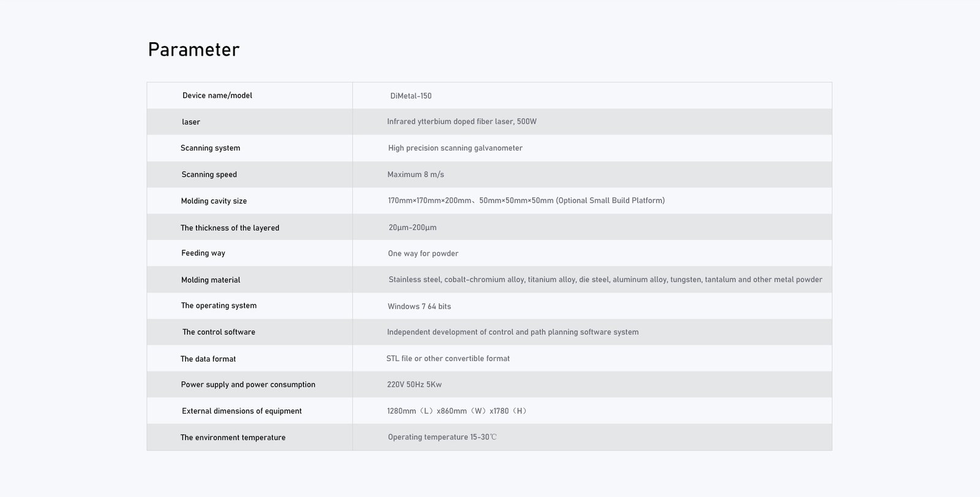Click the Scanning system label
980x497 pixels.
coord(210,148)
